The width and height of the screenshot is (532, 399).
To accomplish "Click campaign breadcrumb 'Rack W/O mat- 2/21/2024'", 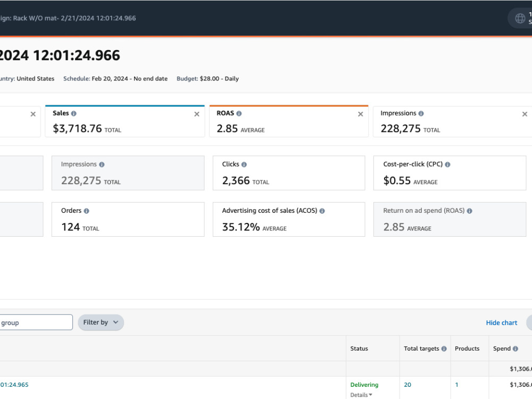I will coord(68,18).
